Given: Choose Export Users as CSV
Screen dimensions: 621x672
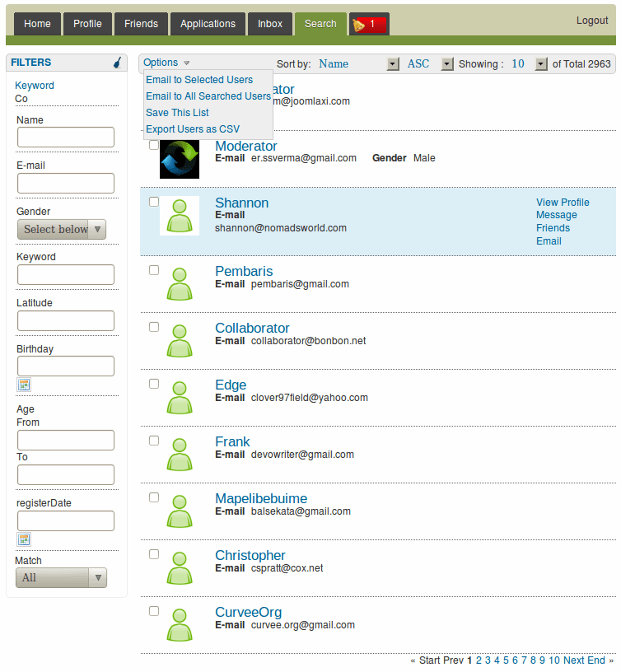Looking at the screenshot, I should pyautogui.click(x=193, y=129).
